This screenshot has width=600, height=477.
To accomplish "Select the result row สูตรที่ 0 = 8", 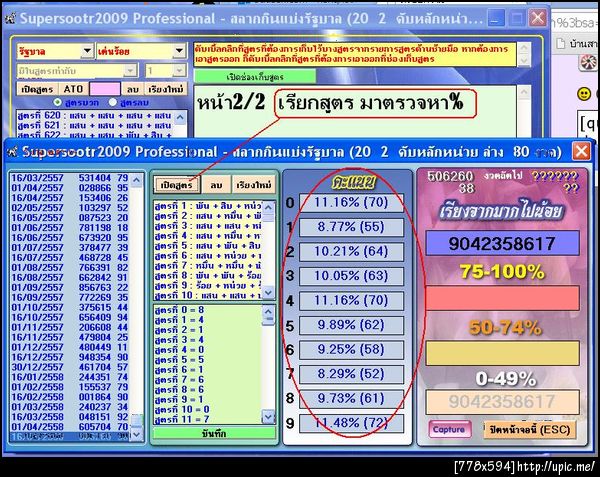I will tap(209, 310).
